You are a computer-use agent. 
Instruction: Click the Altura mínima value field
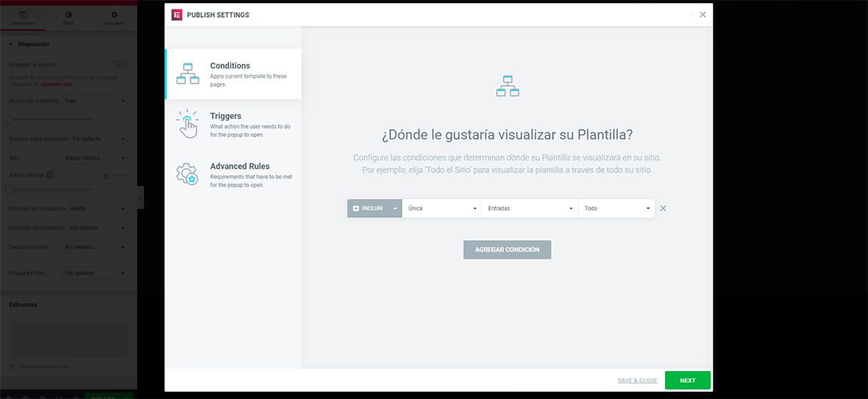[114, 189]
